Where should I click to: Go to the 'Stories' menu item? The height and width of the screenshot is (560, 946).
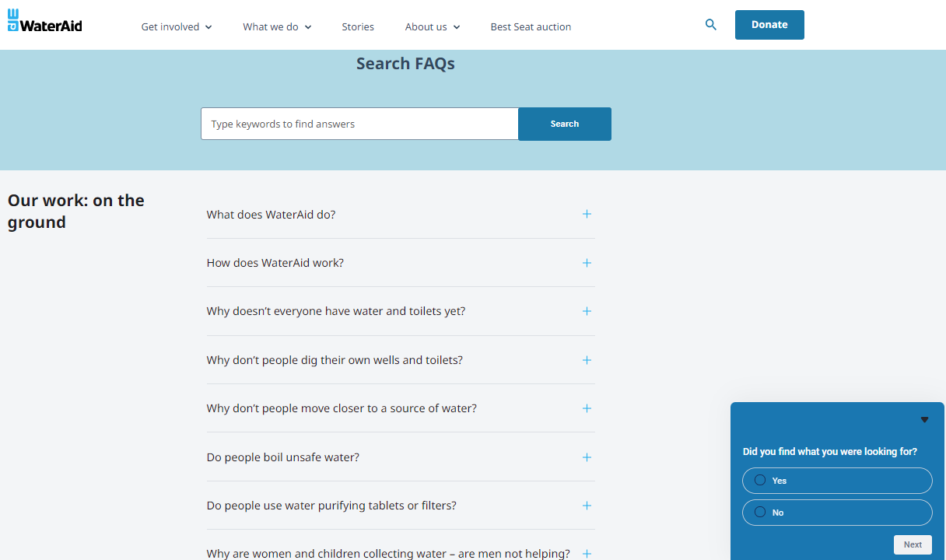point(358,26)
